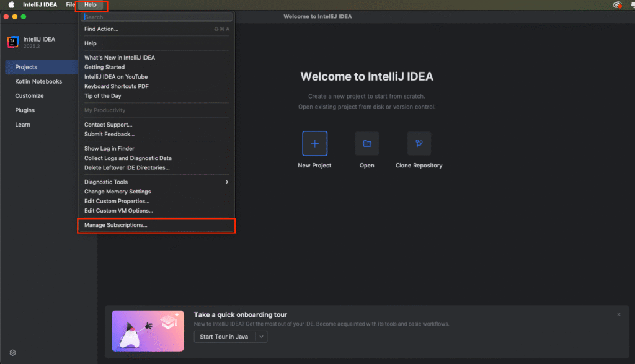Open the File menu
Viewport: 635px width, 364px height.
click(x=69, y=4)
